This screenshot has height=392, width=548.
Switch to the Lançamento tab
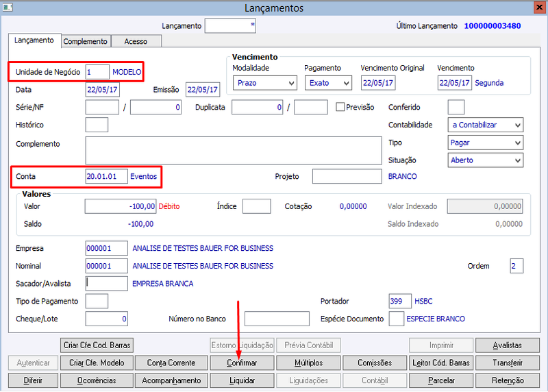pyautogui.click(x=34, y=40)
